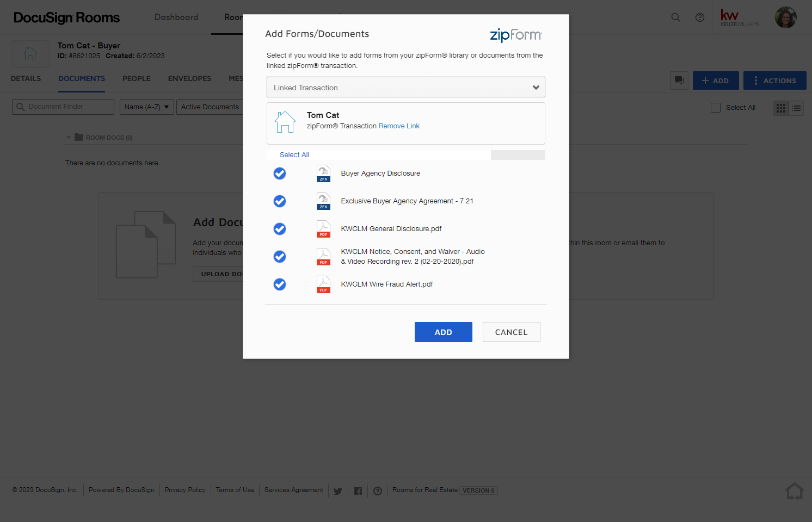812x522 pixels.
Task: Click the KWCLM Wire Fraud Alert PDF icon
Action: coord(323,284)
